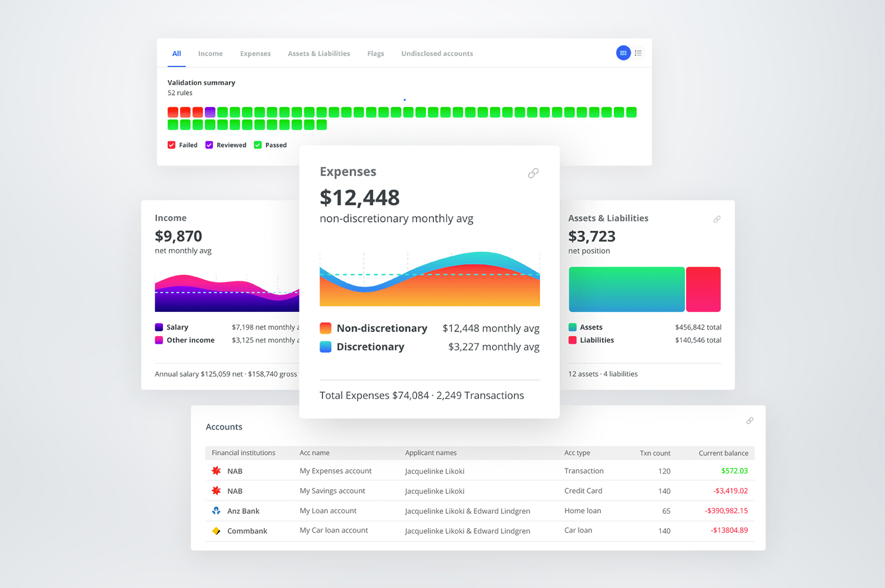Viewport: 885px width, 588px height.
Task: Click '$456,842 total' assets value
Action: [x=698, y=327]
